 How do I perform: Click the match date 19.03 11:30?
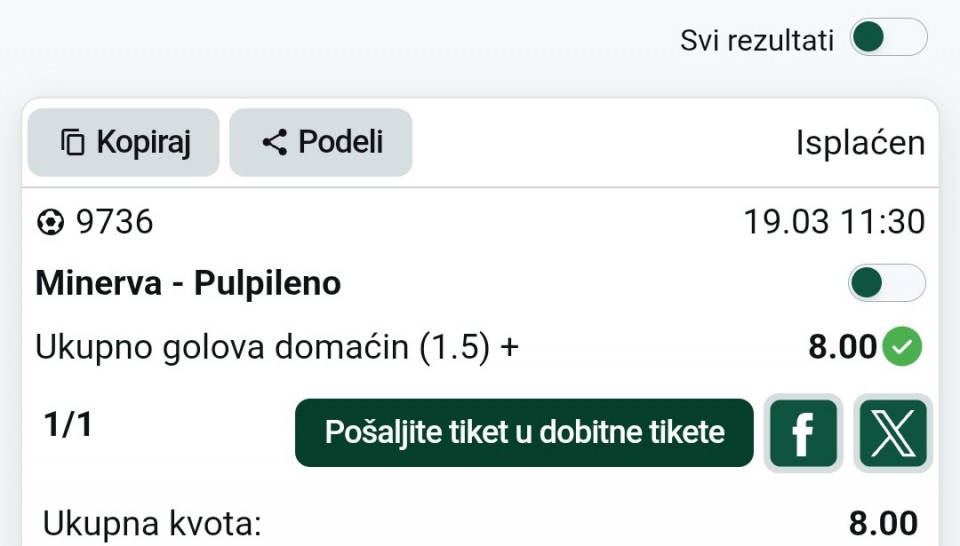point(834,222)
